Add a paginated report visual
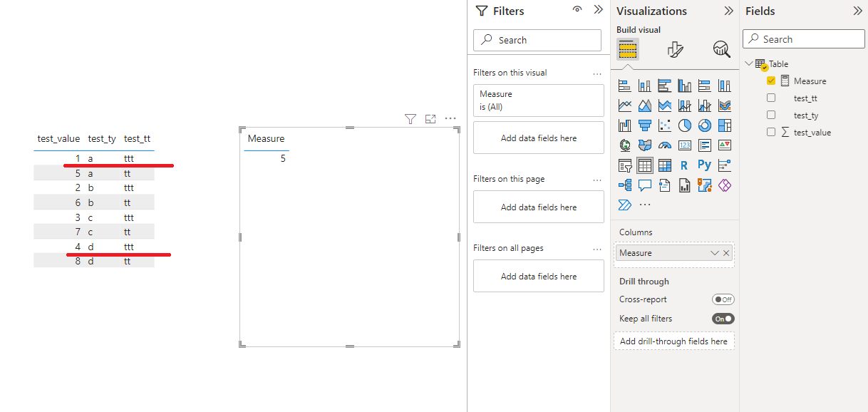Image resolution: width=868 pixels, height=412 pixels. click(x=685, y=185)
